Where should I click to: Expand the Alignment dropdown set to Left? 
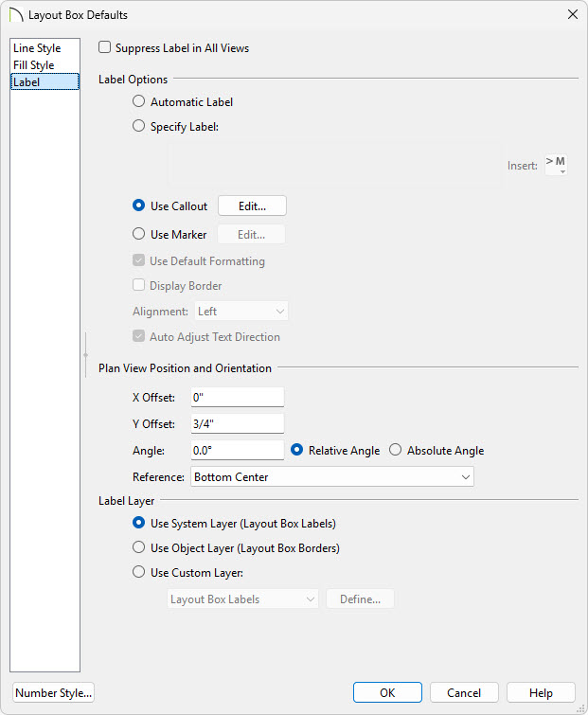[241, 312]
